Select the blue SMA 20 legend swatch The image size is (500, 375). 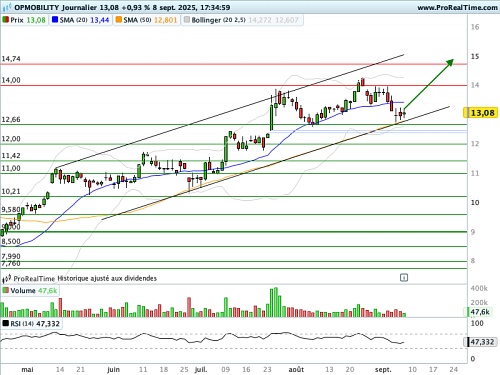pyautogui.click(x=55, y=20)
